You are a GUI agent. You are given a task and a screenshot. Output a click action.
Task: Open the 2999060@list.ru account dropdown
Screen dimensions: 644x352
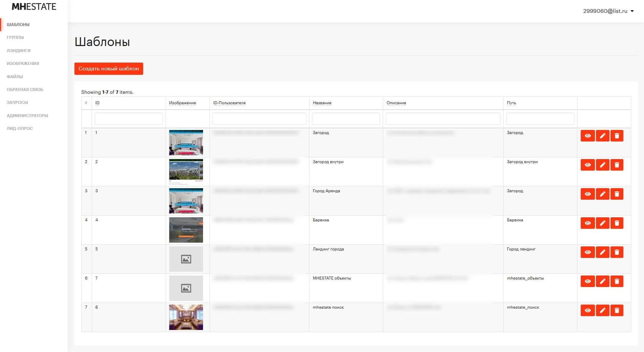(608, 11)
